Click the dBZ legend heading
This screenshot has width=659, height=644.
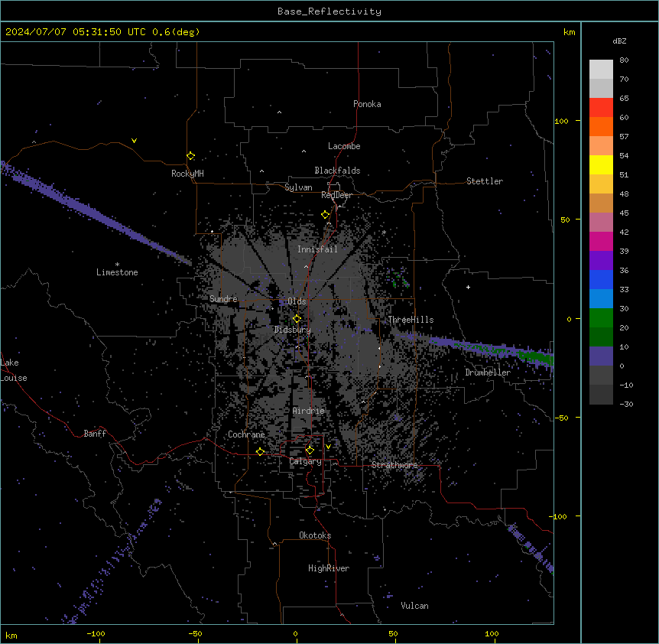(619, 41)
